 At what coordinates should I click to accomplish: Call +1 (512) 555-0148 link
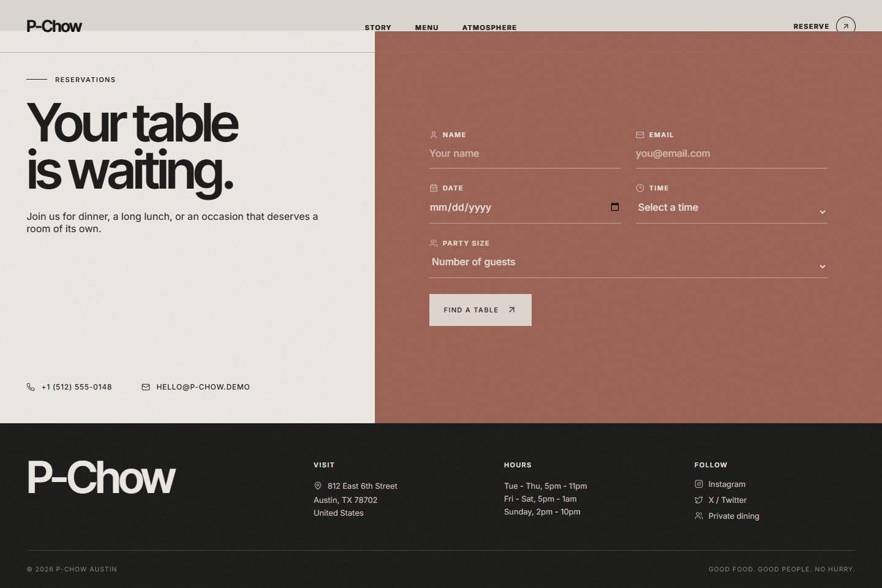pos(77,387)
